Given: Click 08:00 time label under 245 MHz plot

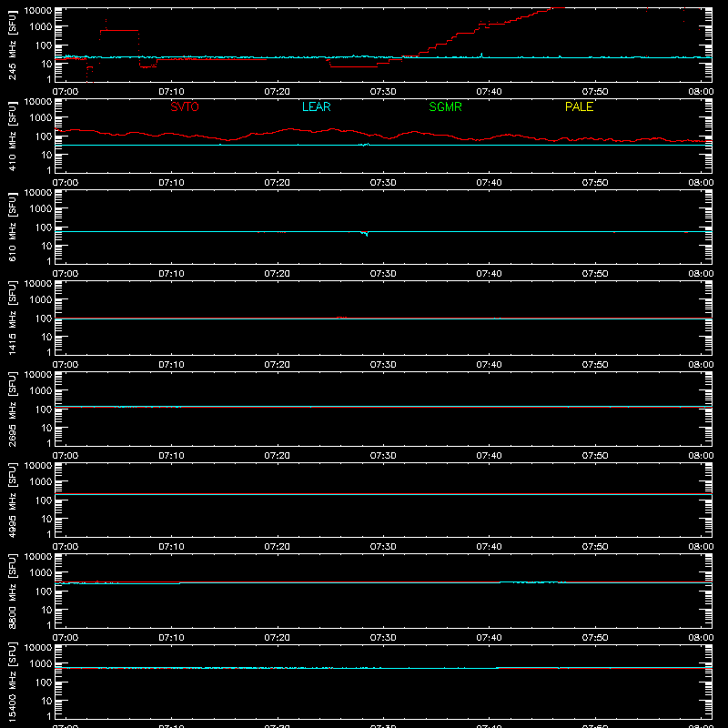Looking at the screenshot, I should tap(701, 92).
